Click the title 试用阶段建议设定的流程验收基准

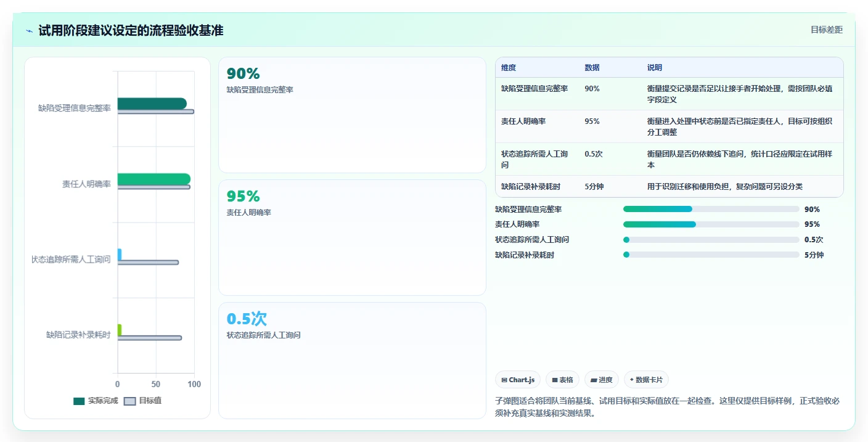131,30
